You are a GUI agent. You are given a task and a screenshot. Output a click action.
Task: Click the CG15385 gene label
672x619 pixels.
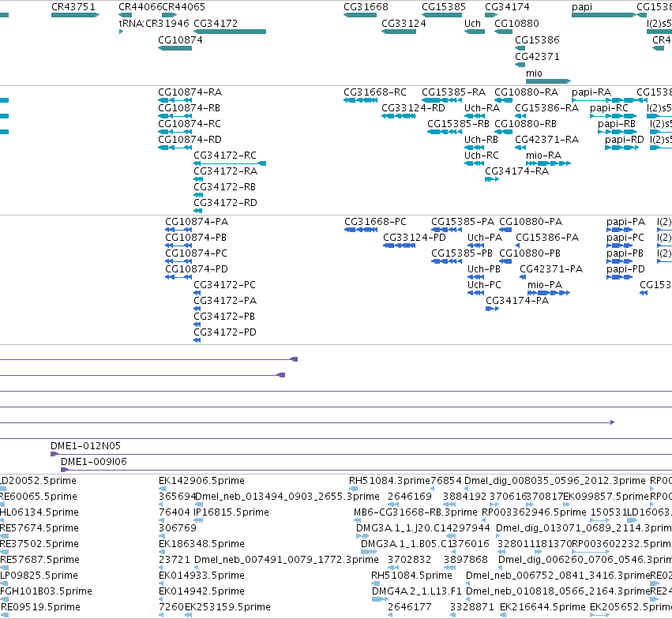(x=444, y=7)
